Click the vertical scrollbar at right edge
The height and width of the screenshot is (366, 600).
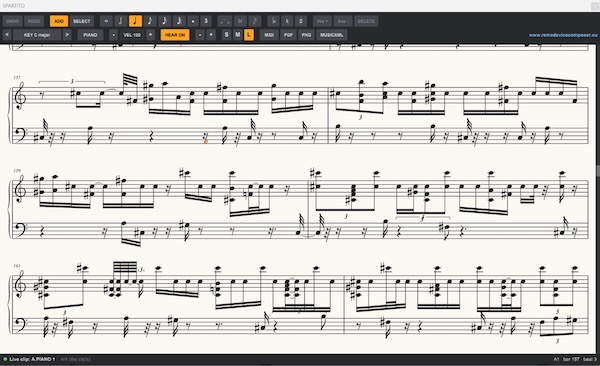(x=597, y=170)
